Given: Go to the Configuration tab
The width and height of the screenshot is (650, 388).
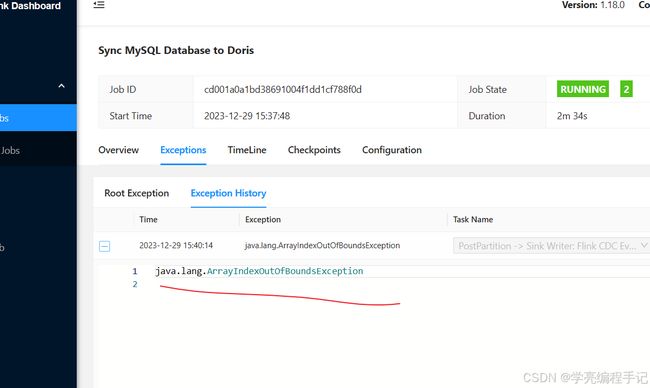Looking at the screenshot, I should click(392, 150).
